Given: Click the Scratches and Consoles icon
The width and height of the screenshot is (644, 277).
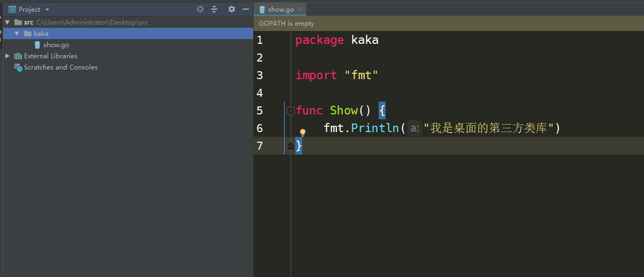Looking at the screenshot, I should tap(18, 67).
